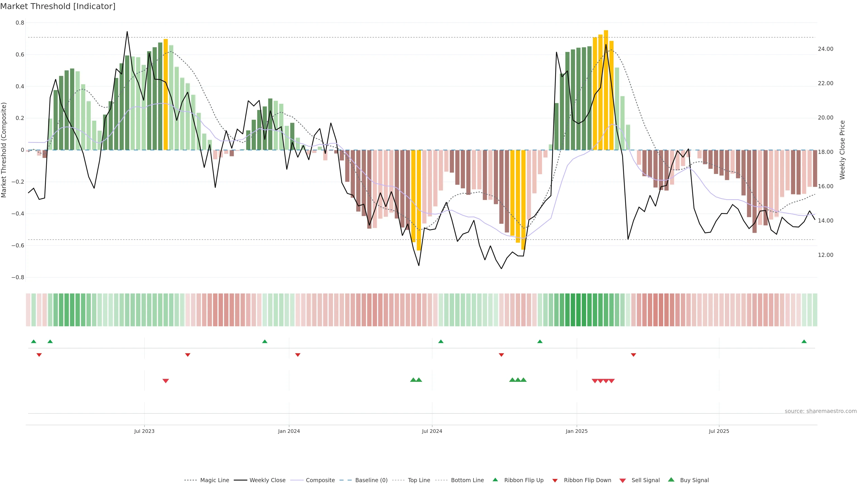Click the leftmost ribbon flip down marker
This screenshot has width=868, height=488.
coord(39,355)
